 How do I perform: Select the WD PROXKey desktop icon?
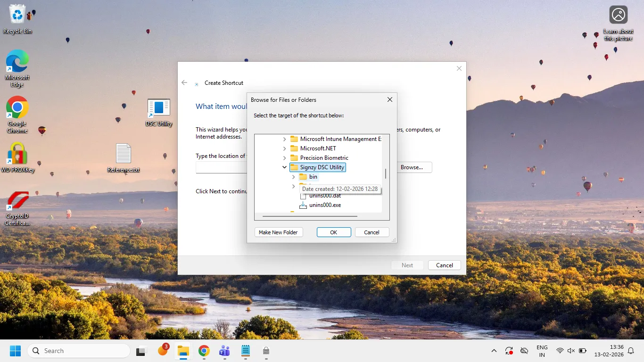[x=17, y=157]
